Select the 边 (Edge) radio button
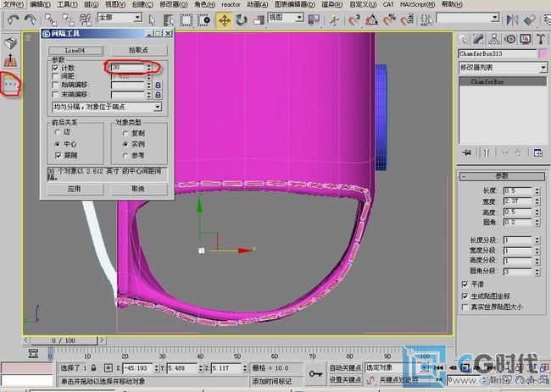 (58, 132)
